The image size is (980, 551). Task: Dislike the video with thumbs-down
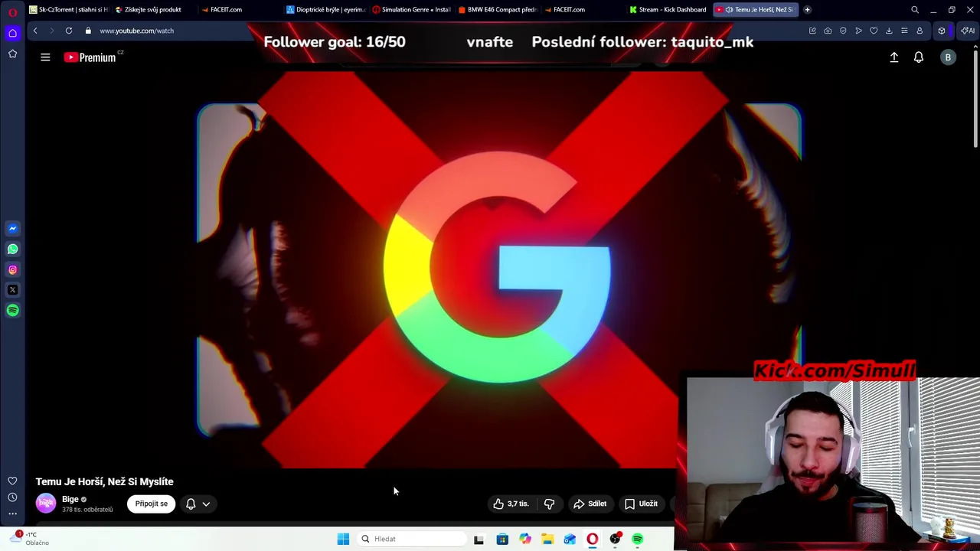click(549, 504)
